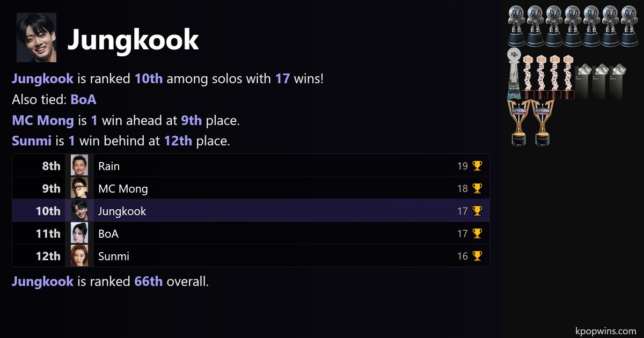This screenshot has width=644, height=338.
Task: Click the kpopwins.com site link
Action: 605,331
